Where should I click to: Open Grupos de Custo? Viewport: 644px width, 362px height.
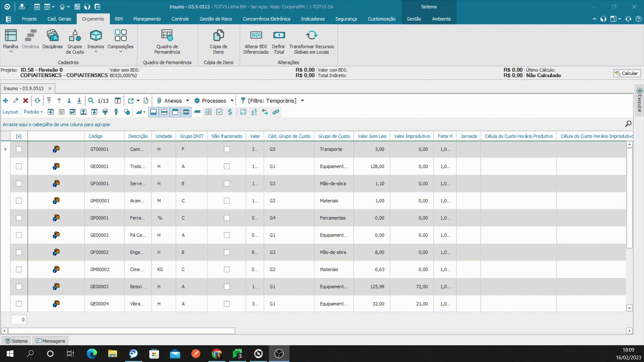75,42
